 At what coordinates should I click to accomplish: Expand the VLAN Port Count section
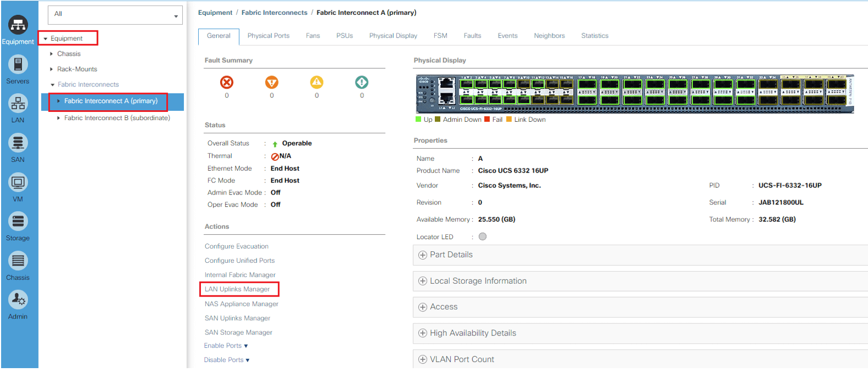[x=423, y=359]
